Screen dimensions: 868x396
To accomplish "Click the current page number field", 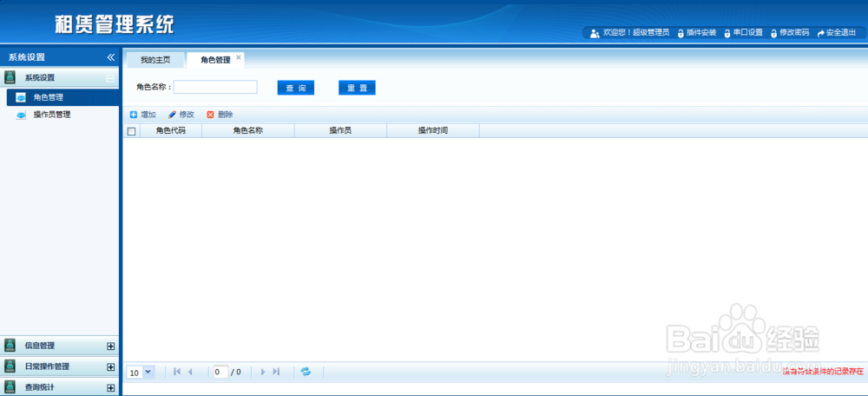I will click(x=220, y=372).
